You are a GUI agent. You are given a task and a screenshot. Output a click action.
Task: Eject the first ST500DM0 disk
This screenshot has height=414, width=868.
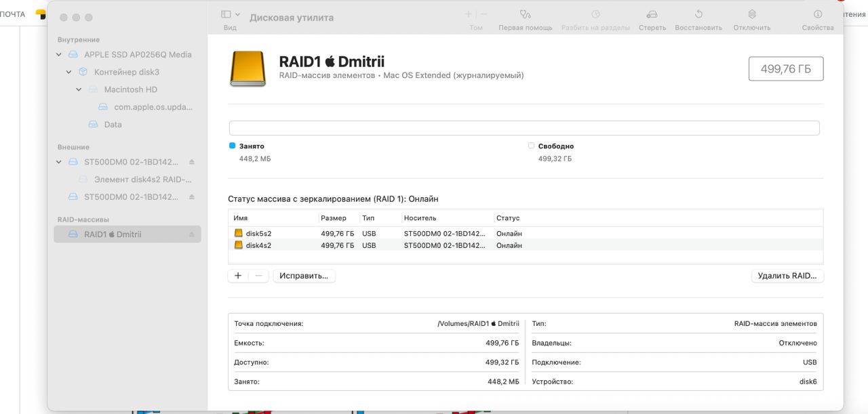click(191, 162)
